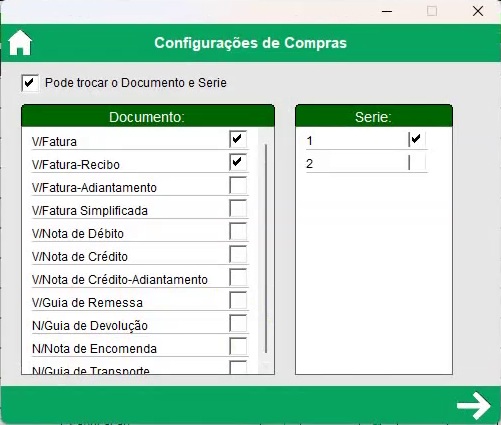The image size is (501, 425).
Task: Click the 'Configurações de Compras' title
Action: click(250, 43)
